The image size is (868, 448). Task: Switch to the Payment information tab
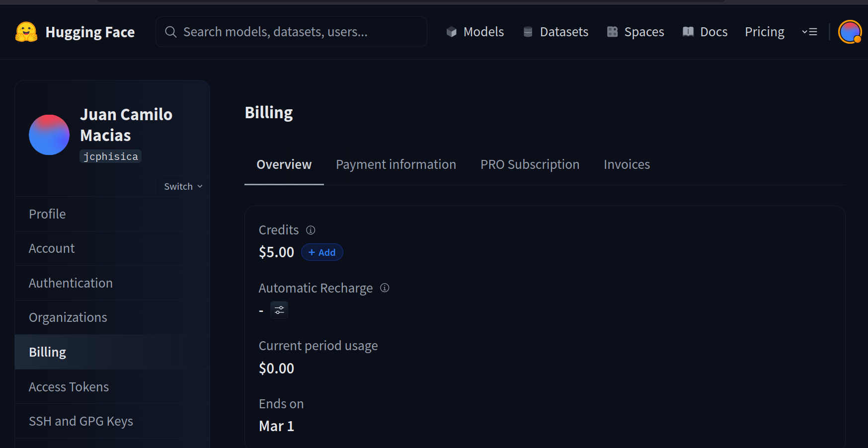click(396, 164)
